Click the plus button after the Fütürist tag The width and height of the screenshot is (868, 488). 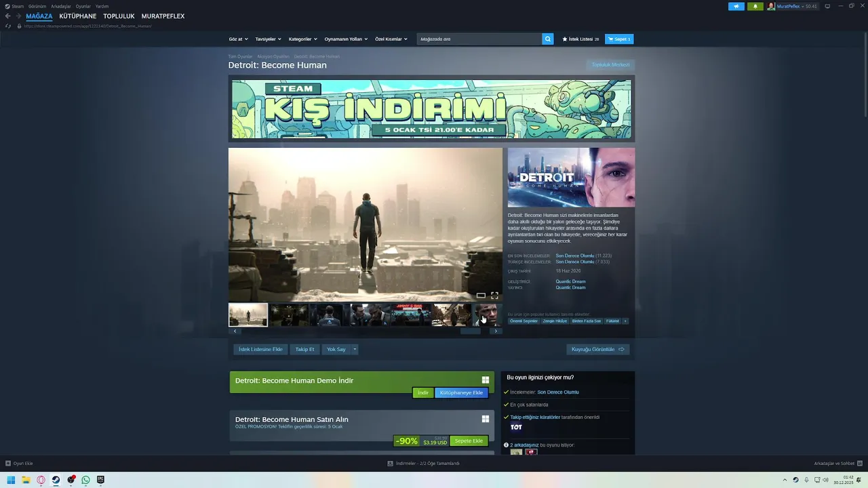(x=625, y=321)
